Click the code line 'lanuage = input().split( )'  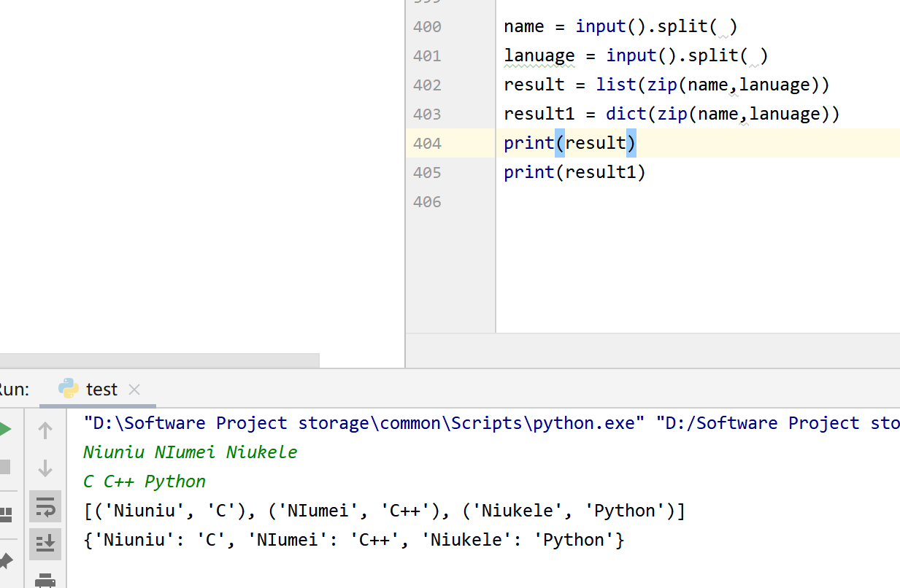pyautogui.click(x=636, y=56)
